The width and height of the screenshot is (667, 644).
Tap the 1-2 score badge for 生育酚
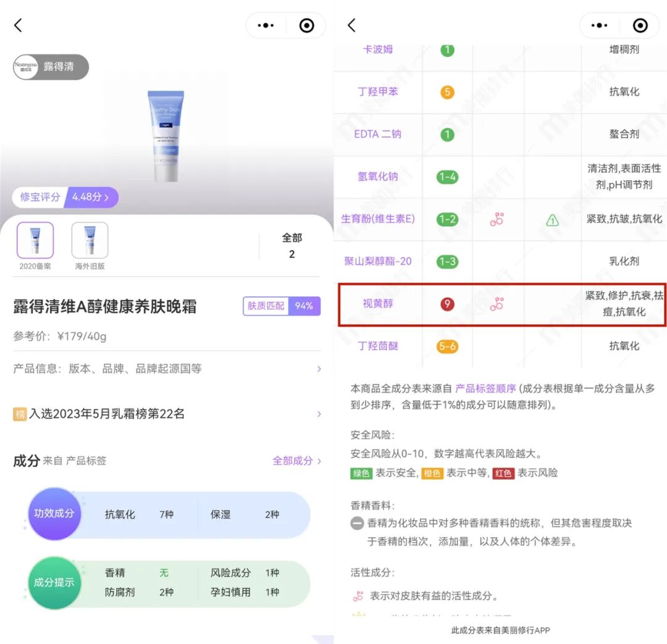[448, 219]
